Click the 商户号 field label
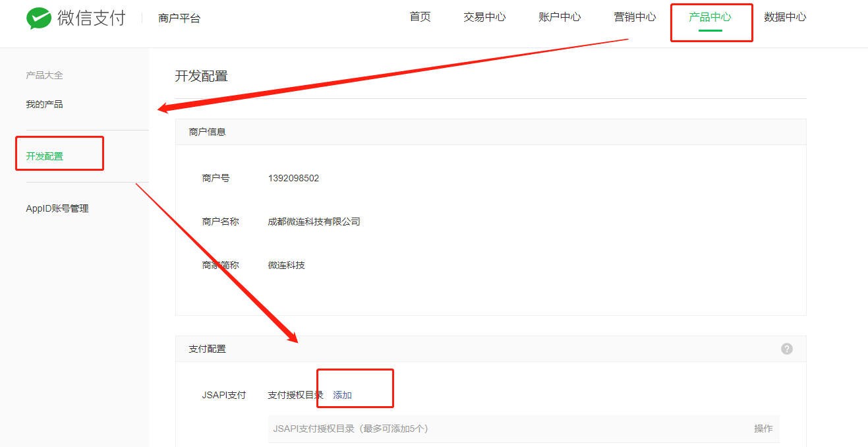This screenshot has height=447, width=868. pyautogui.click(x=216, y=178)
